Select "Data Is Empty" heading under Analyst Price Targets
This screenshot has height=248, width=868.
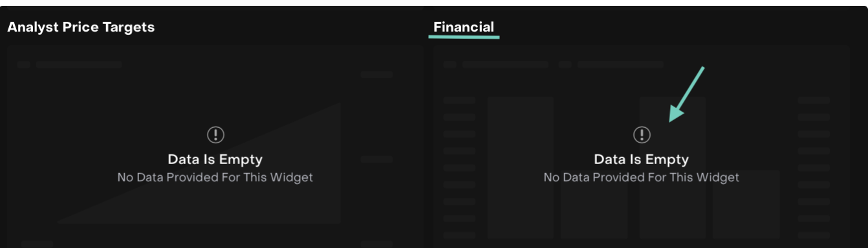click(215, 160)
